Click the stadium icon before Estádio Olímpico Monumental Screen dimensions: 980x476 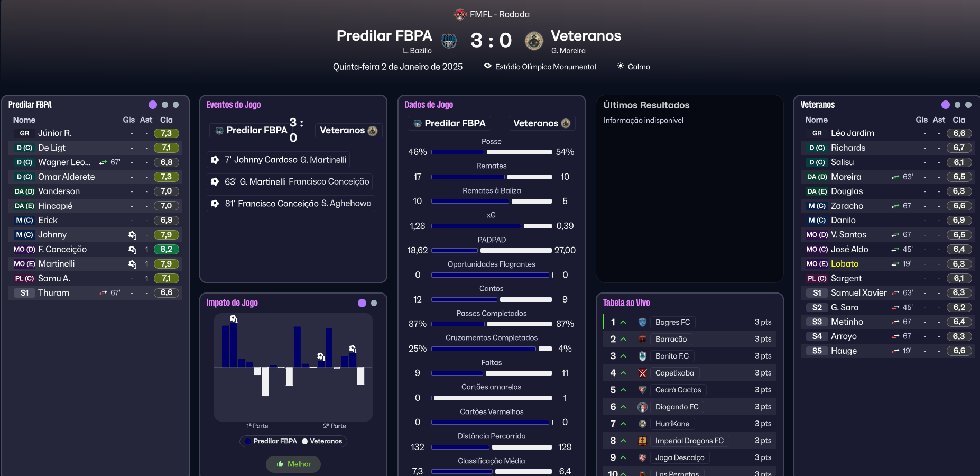coord(487,66)
